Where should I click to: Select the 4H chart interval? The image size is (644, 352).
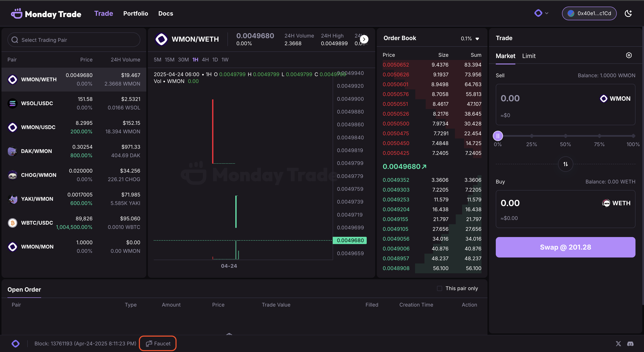click(x=205, y=60)
